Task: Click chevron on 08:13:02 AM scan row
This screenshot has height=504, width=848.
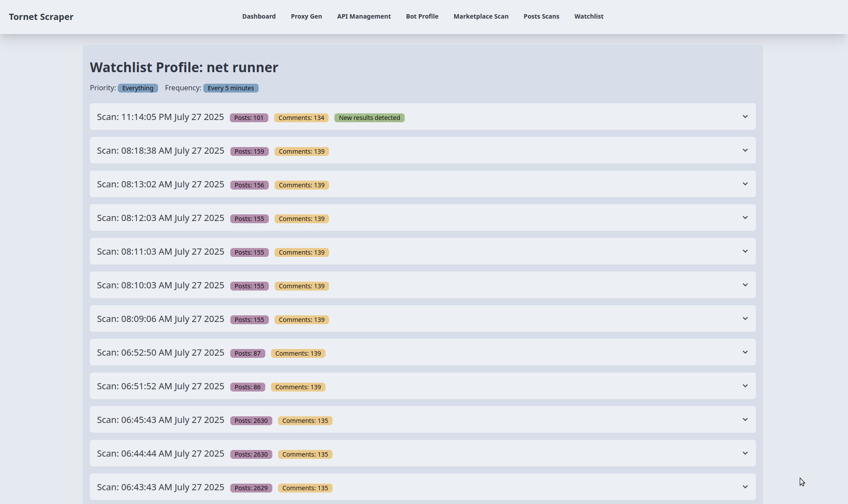Action: 745,184
